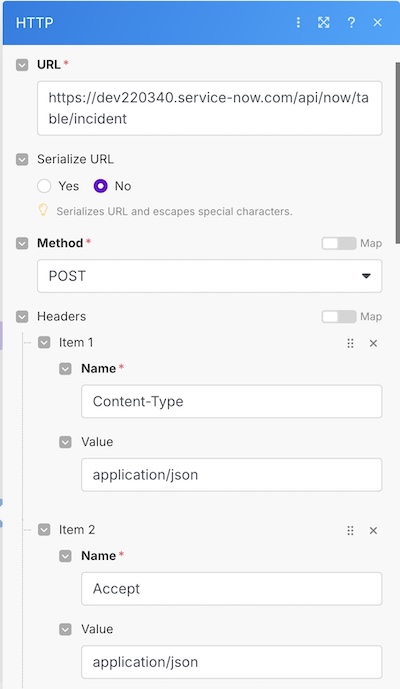Image resolution: width=400 pixels, height=689 pixels.
Task: Remove header Item 1
Action: coord(373,343)
